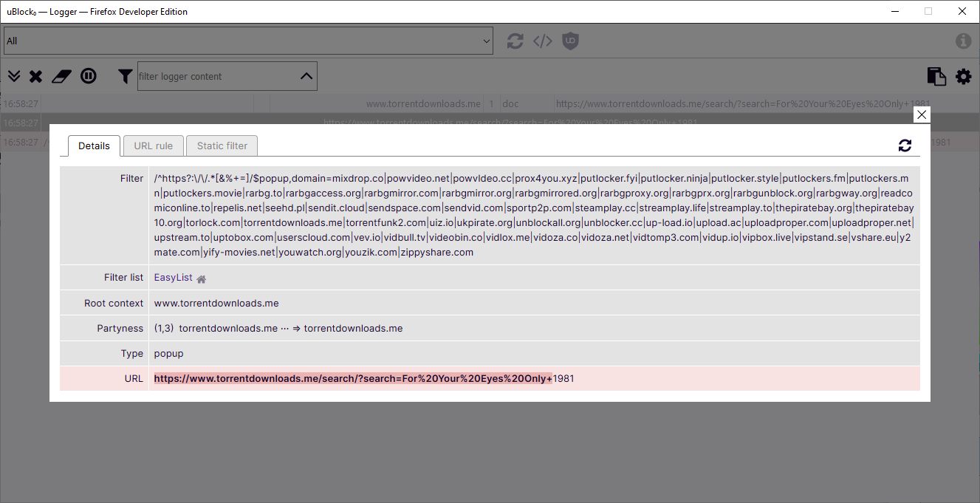Open the DOM inspector code icon

tap(543, 41)
